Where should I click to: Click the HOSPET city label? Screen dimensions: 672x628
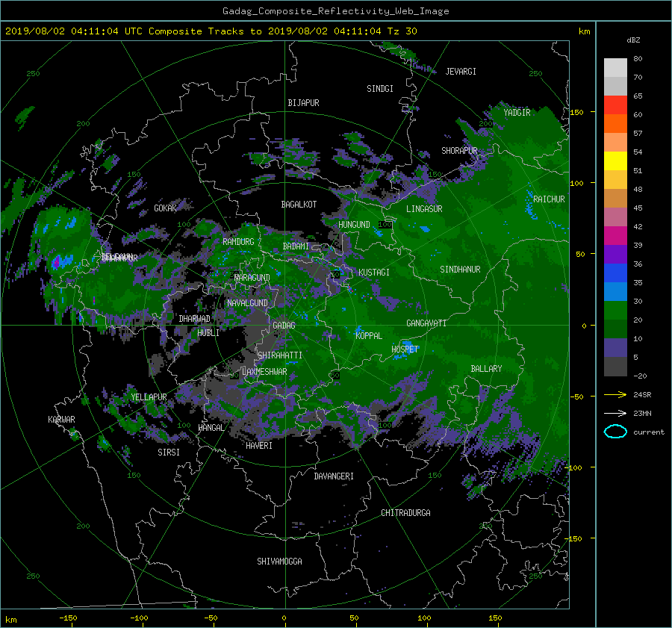pyautogui.click(x=405, y=349)
